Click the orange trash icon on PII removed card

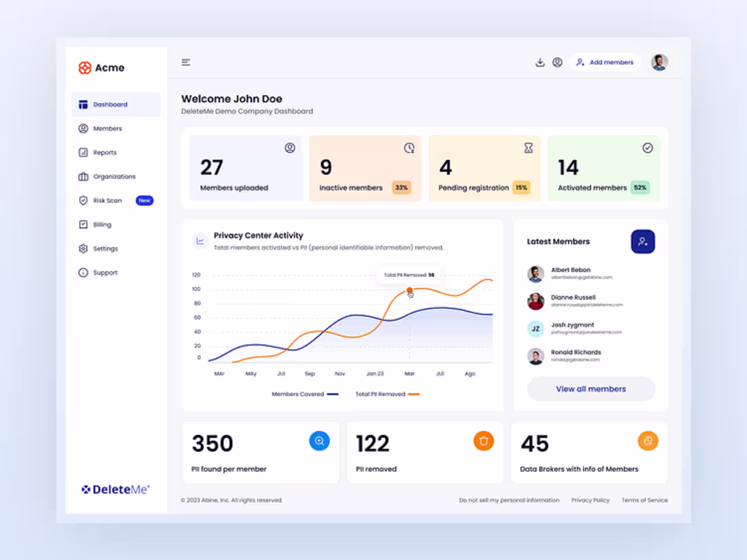tap(484, 441)
